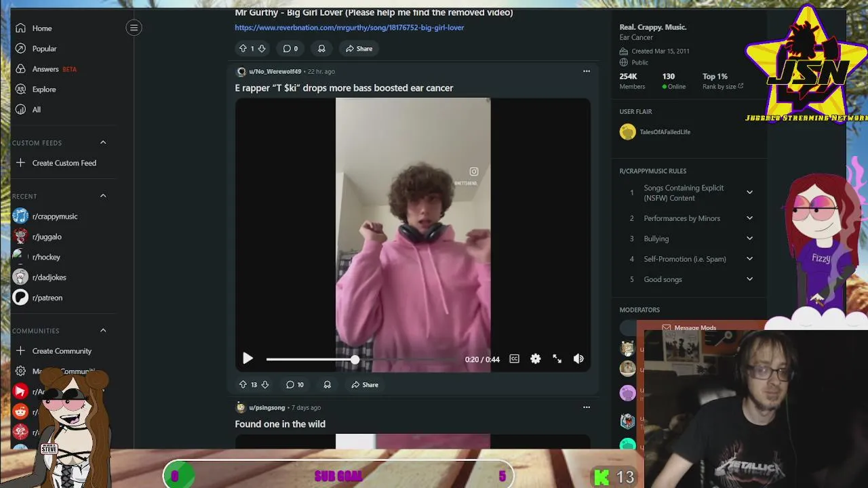Toggle closed captions on the video
Image resolution: width=868 pixels, height=488 pixels.
(x=514, y=359)
